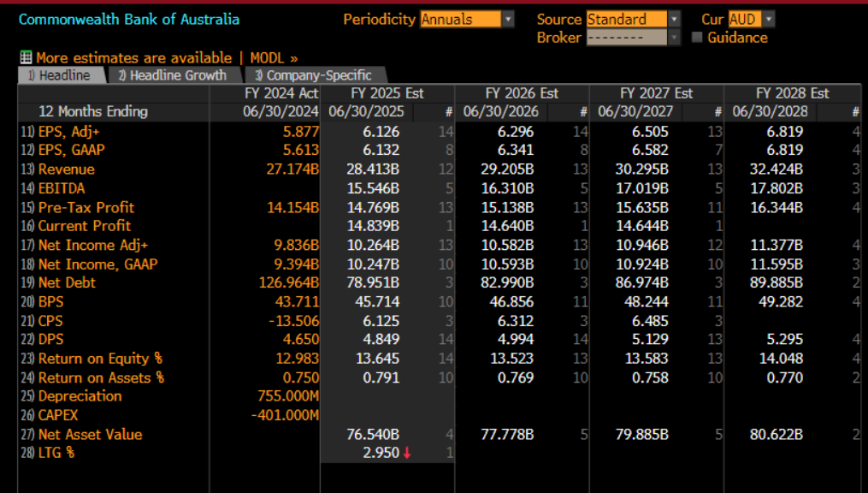Switch to the Headline Growth tab
The height and width of the screenshot is (493, 868).
coord(175,75)
